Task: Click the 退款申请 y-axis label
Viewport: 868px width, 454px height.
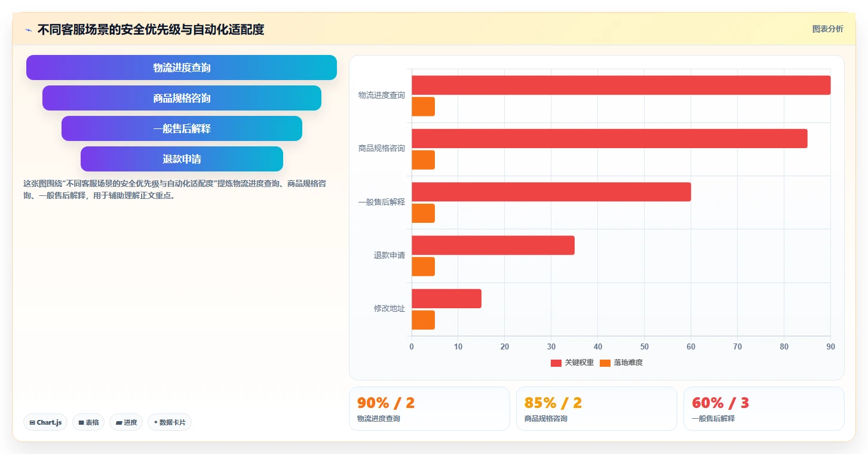Action: (x=389, y=255)
